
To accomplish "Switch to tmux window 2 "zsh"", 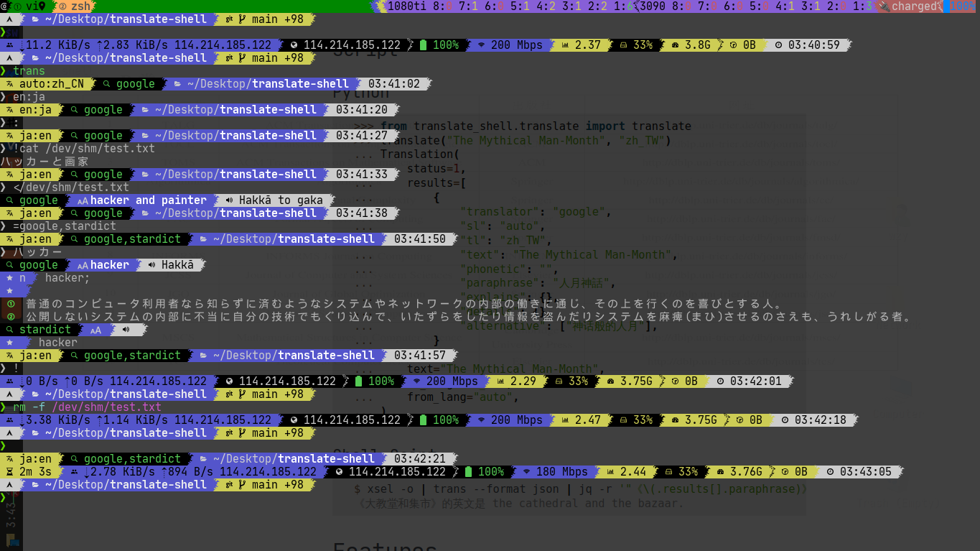I will 75,6.
